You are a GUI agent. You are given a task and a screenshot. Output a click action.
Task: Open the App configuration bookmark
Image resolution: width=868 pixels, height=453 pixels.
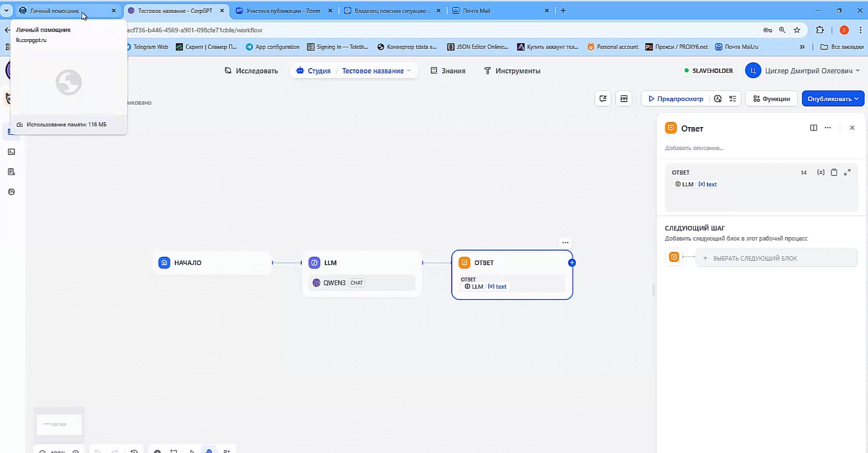(273, 47)
